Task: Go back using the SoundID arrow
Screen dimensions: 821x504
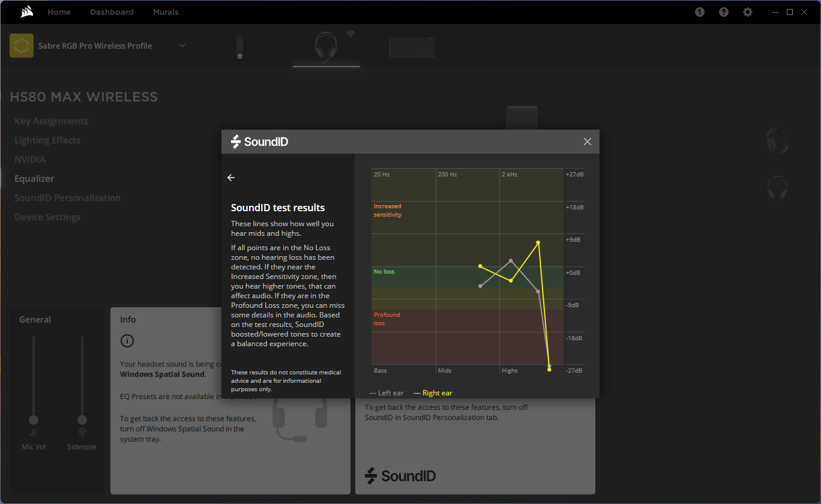Action: point(231,178)
